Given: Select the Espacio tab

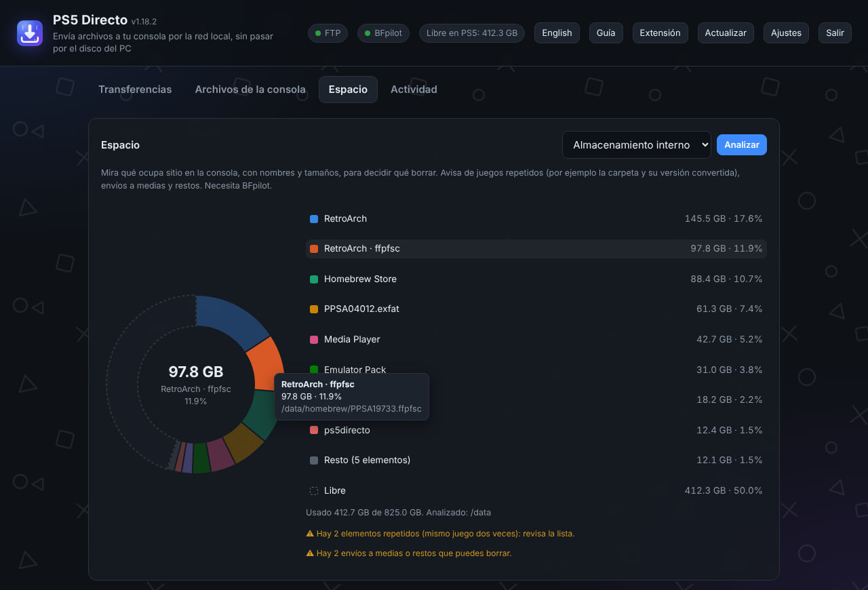Looking at the screenshot, I should point(348,90).
